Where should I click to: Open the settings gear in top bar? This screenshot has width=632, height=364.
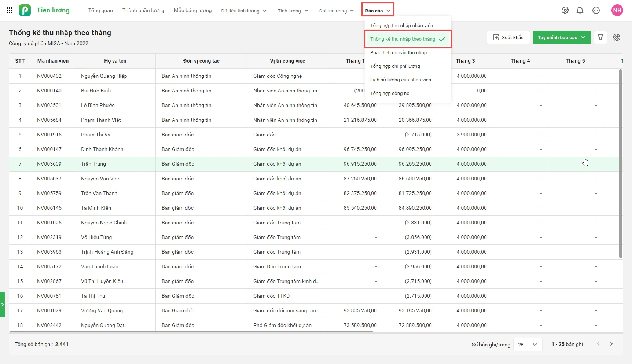(x=565, y=10)
